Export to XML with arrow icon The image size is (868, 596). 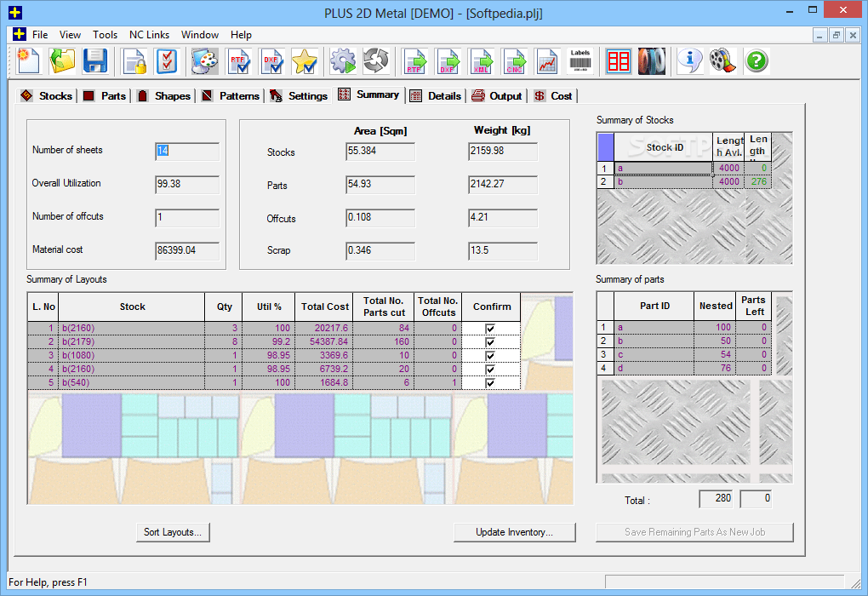(481, 61)
